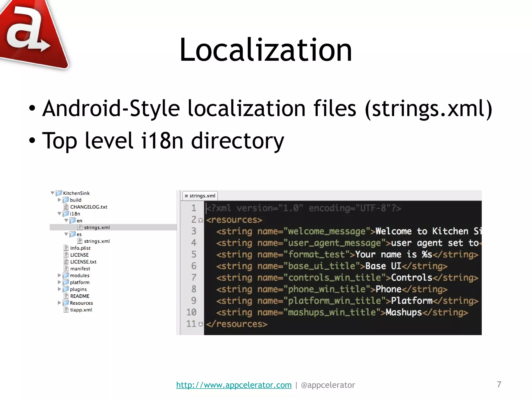Viewport: 532px width, 399px height.
Task: Fold the resources block at line 2
Action: (201, 220)
